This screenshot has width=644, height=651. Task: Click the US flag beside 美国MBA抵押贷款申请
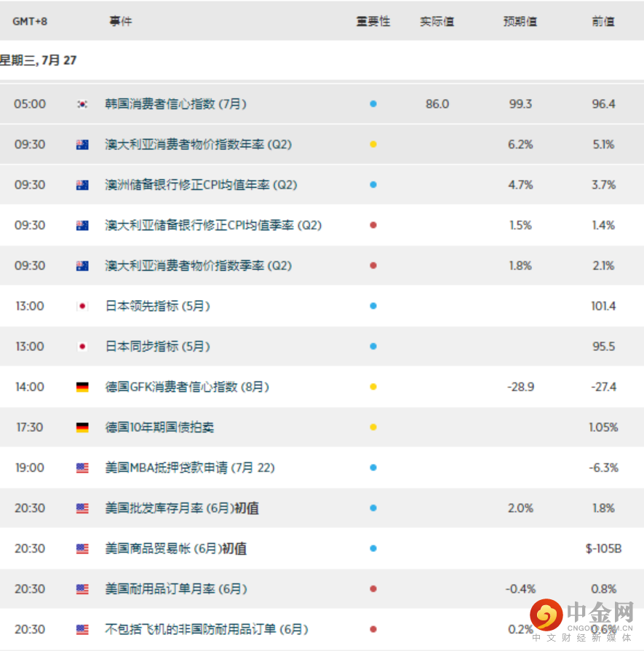pyautogui.click(x=82, y=468)
